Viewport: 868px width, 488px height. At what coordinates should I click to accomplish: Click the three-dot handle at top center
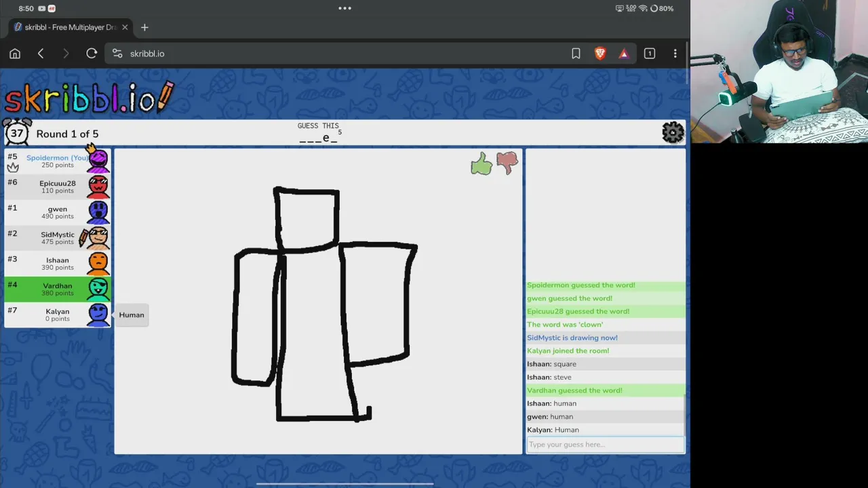click(344, 8)
